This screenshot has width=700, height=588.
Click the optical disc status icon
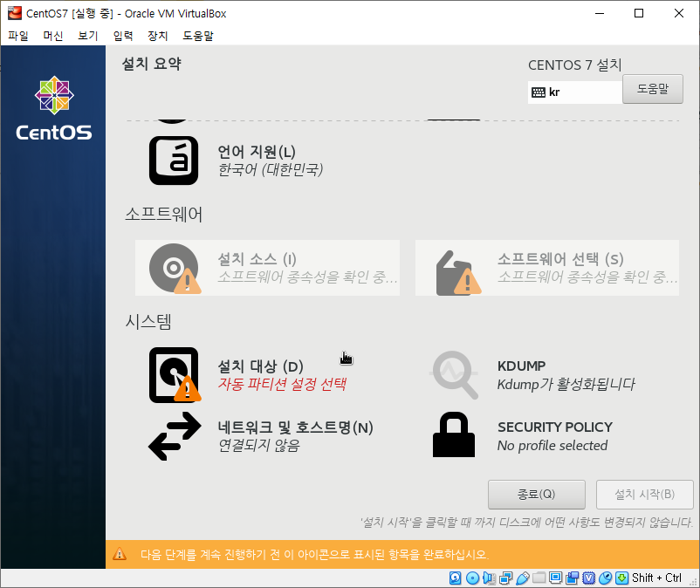pos(472,578)
